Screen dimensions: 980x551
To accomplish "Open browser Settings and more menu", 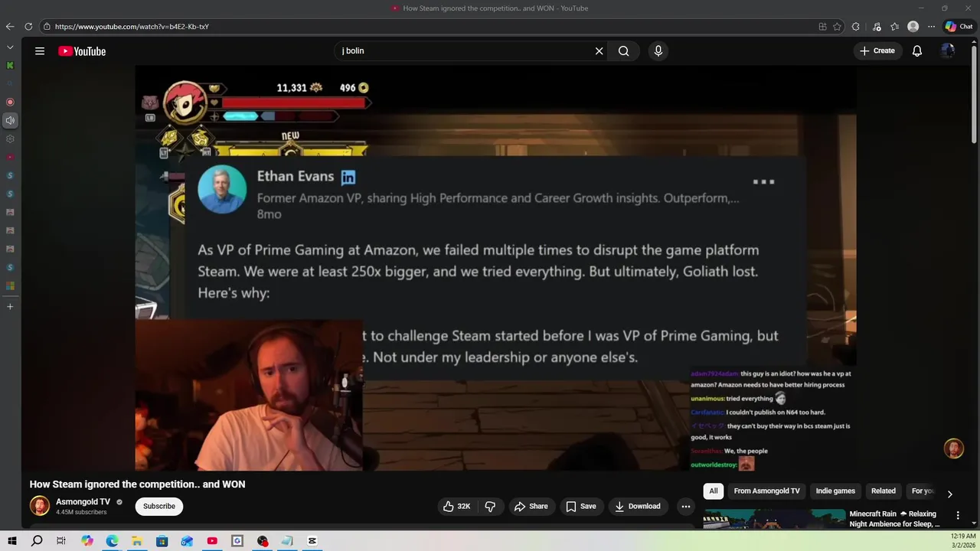I will click(x=932, y=27).
